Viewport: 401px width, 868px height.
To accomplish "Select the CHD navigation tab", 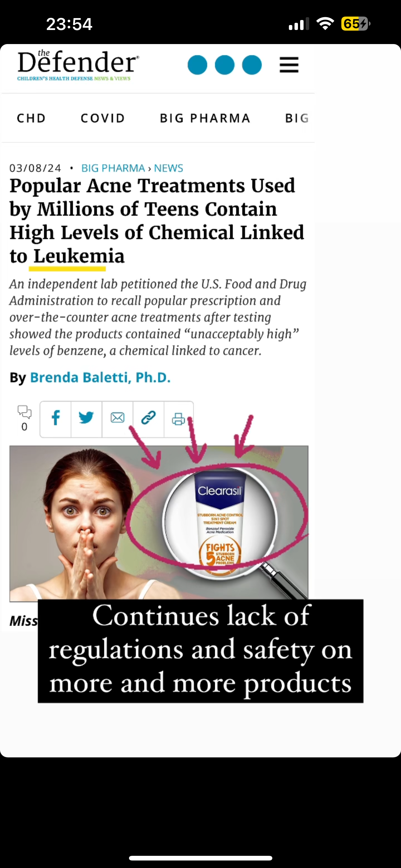I will point(31,118).
